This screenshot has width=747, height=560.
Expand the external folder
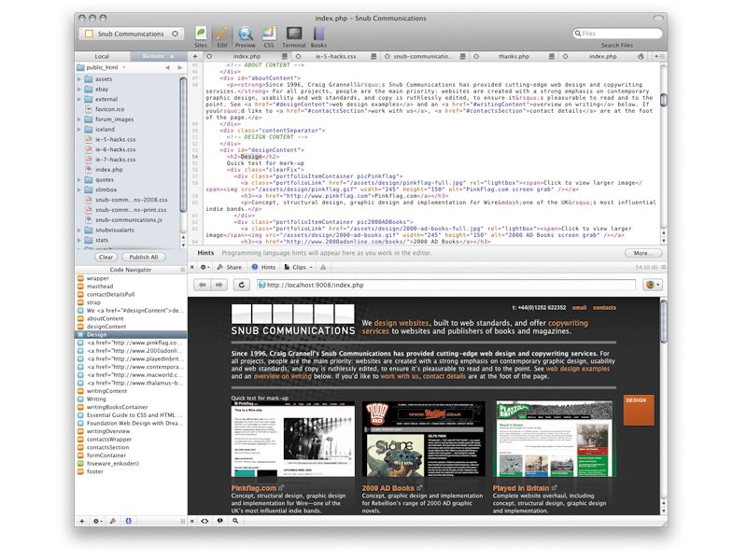point(79,99)
